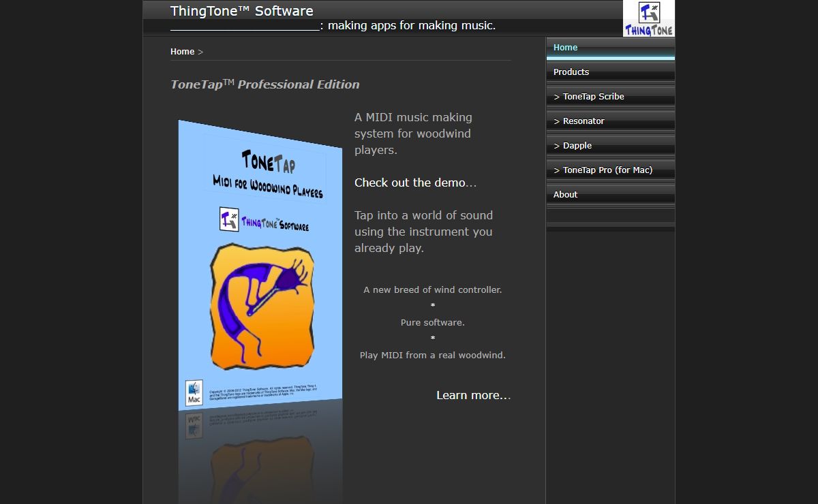The height and width of the screenshot is (504, 818).
Task: Open the About page
Action: click(611, 195)
